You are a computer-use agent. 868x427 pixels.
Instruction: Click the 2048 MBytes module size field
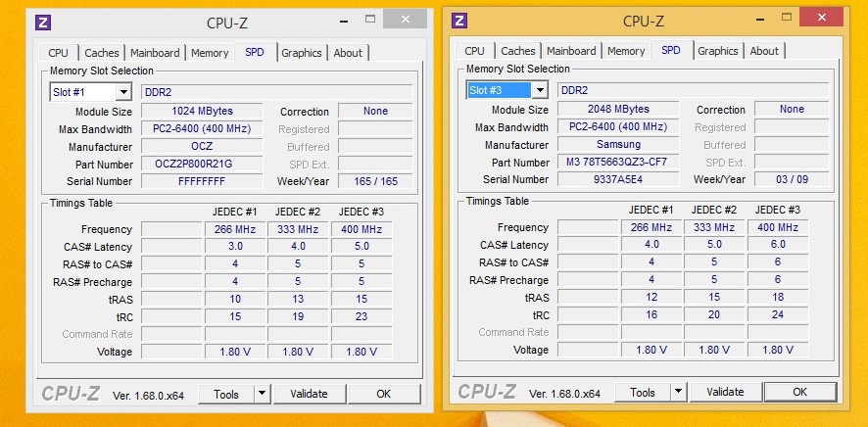[x=618, y=109]
